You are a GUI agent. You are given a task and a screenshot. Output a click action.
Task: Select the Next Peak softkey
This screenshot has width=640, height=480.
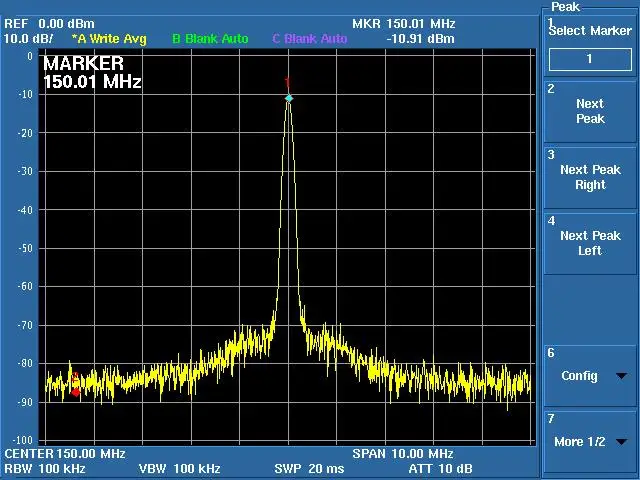pos(590,111)
